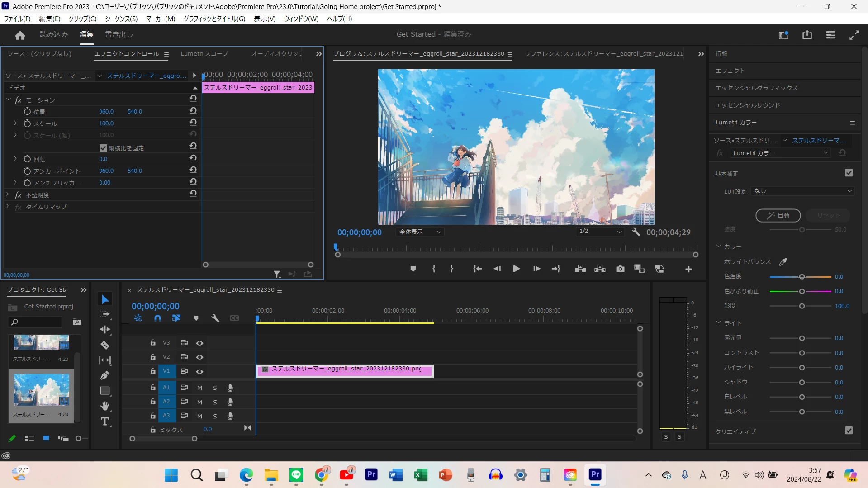Click the Extract button in program monitor
Image resolution: width=868 pixels, height=488 pixels.
(600, 269)
